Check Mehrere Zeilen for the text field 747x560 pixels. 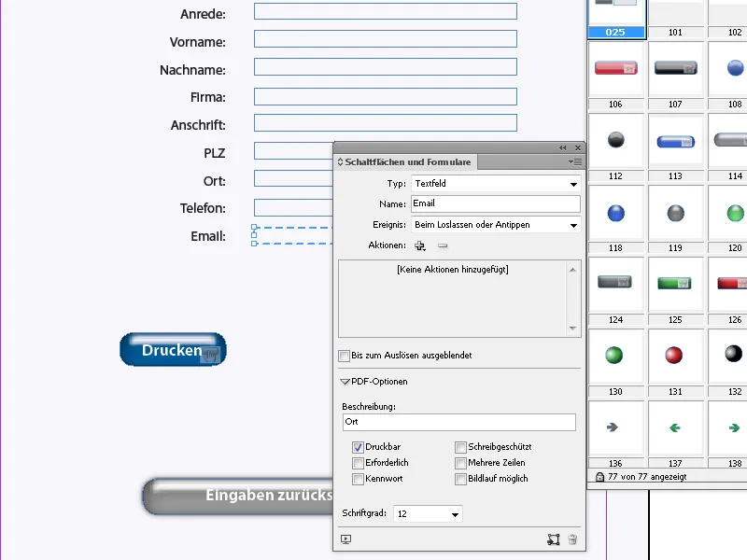point(458,463)
